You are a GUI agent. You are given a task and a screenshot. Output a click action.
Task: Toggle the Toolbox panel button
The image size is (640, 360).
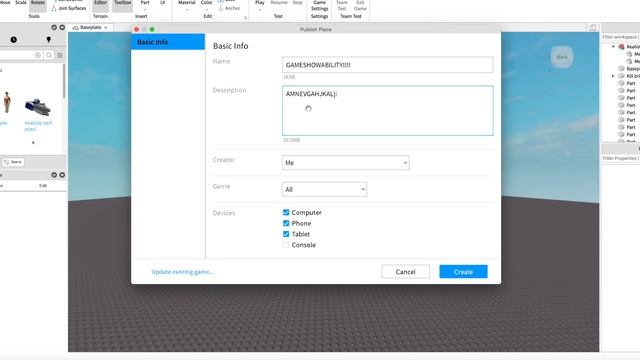(x=122, y=4)
